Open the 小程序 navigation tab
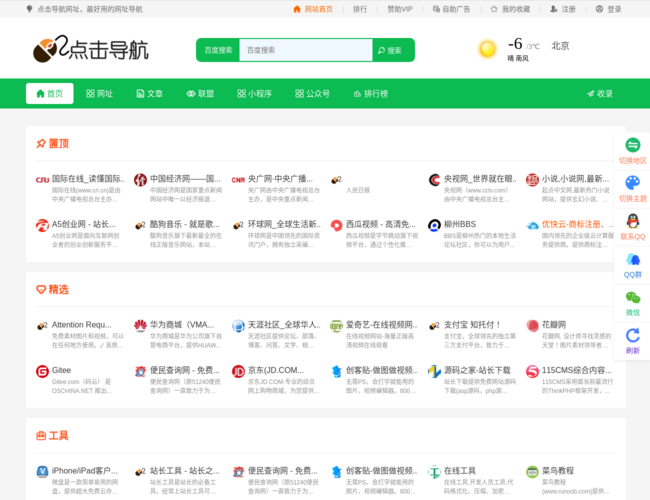This screenshot has width=650, height=500. (x=254, y=93)
